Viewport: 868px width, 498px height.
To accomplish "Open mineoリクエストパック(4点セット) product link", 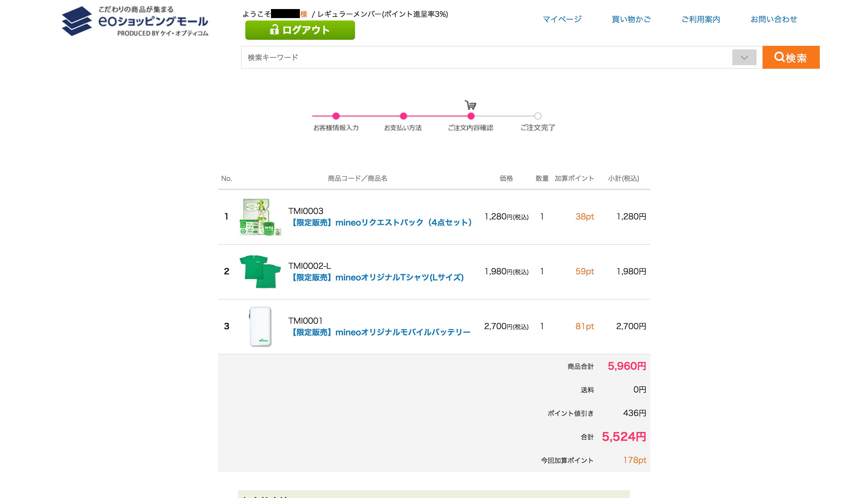I will [381, 223].
